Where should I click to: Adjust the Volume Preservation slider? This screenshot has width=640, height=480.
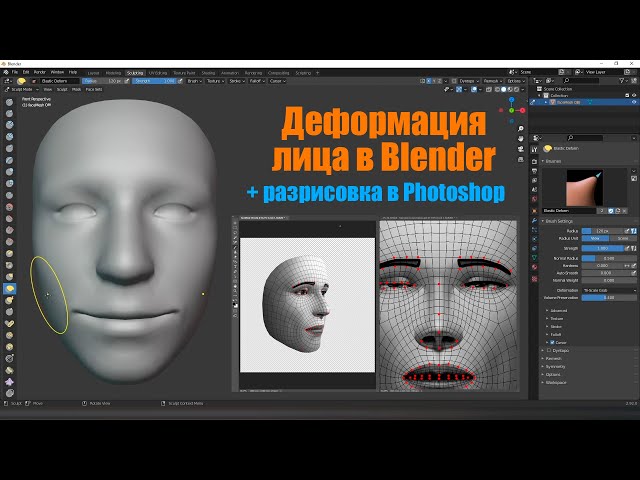tap(609, 298)
